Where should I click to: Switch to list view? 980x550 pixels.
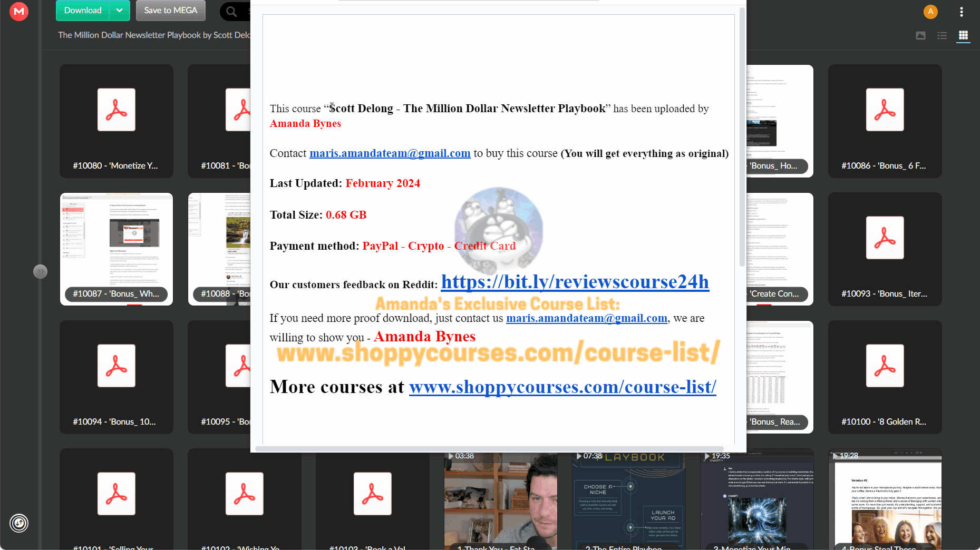pos(942,35)
